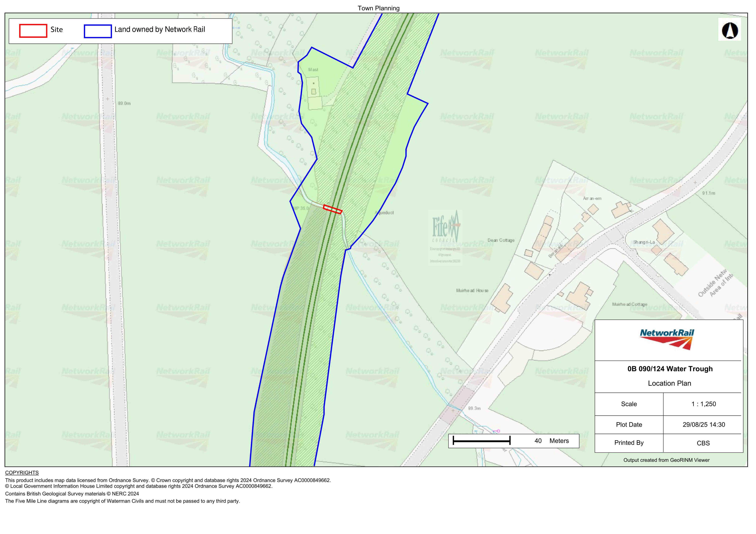
Task: Click the blue Network Rail land swatch
Action: [98, 31]
